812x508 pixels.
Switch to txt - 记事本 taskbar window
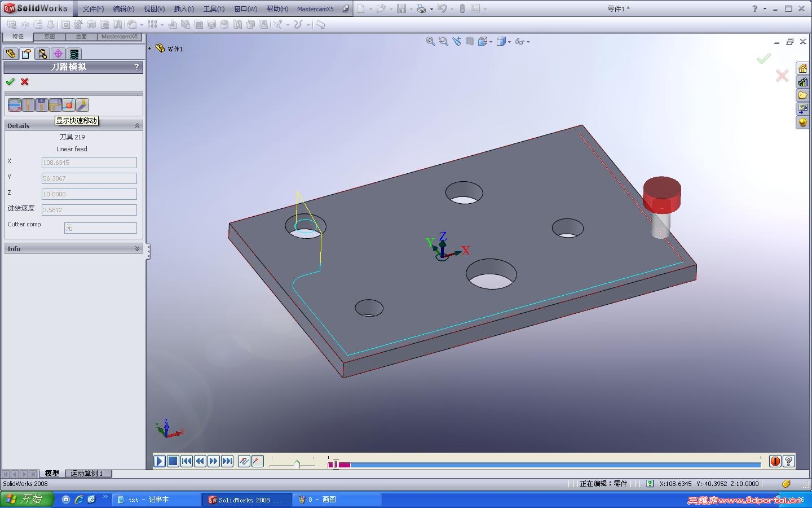click(157, 500)
